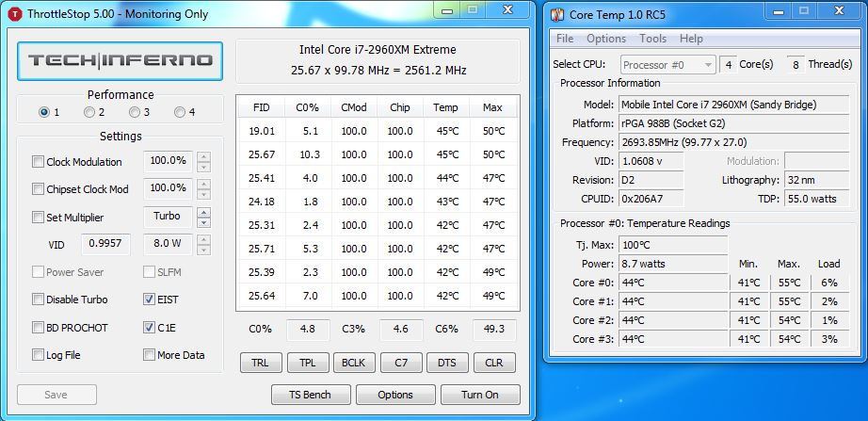Click the Frequency field 2693.85MHz
The width and height of the screenshot is (868, 421).
point(733,142)
